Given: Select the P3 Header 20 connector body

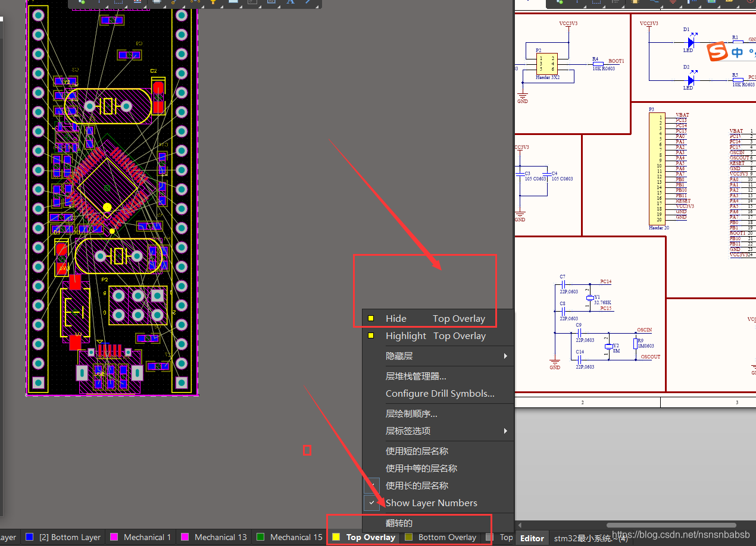Looking at the screenshot, I should coord(656,168).
